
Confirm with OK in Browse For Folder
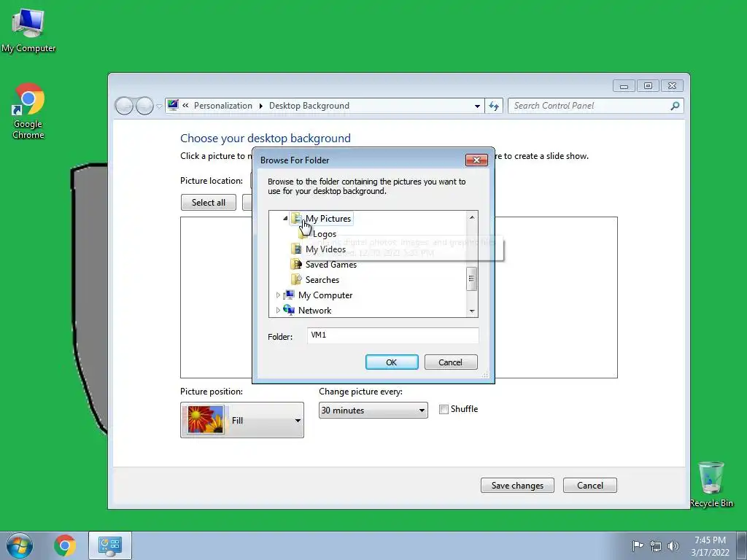pos(392,362)
